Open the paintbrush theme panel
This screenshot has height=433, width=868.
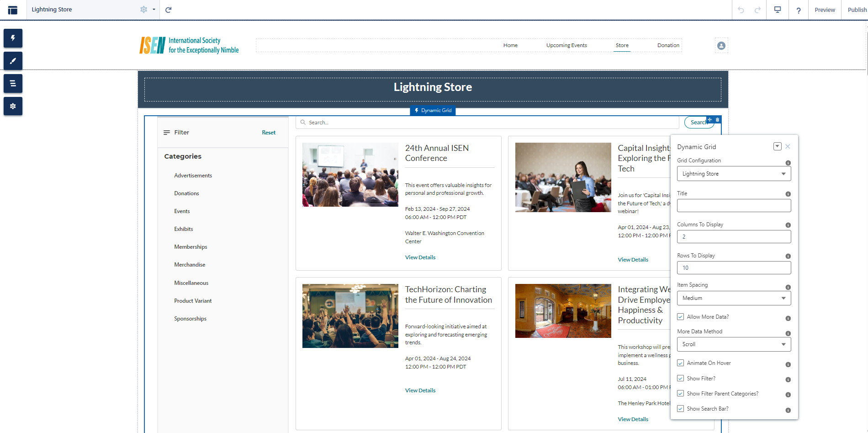[13, 61]
